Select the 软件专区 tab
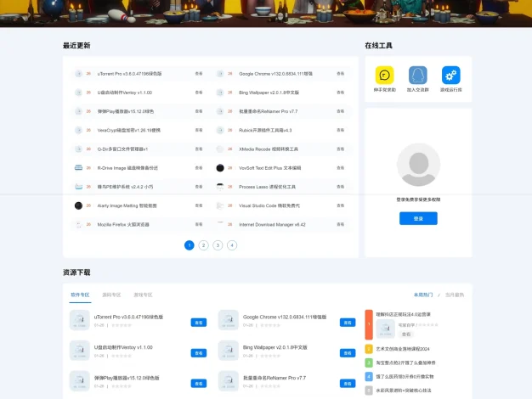 pos(80,295)
